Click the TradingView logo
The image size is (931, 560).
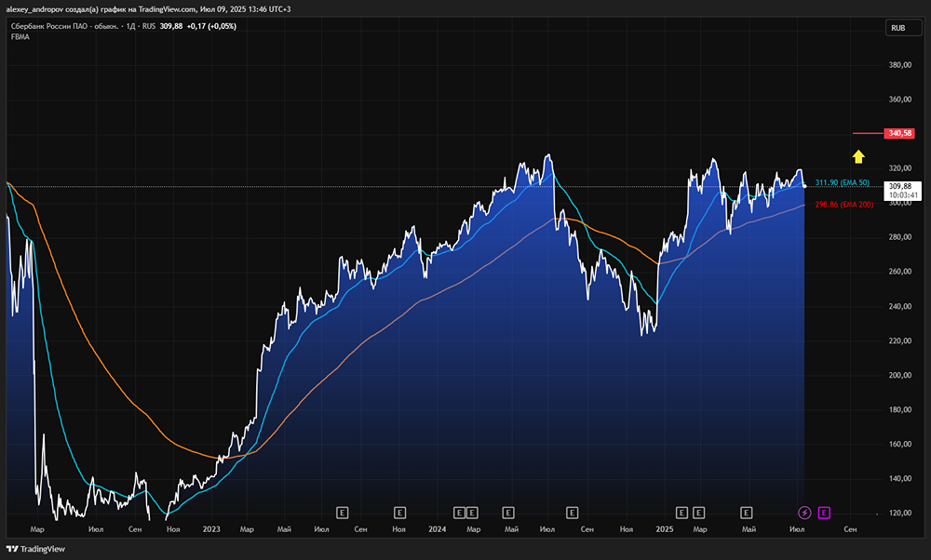[35, 549]
